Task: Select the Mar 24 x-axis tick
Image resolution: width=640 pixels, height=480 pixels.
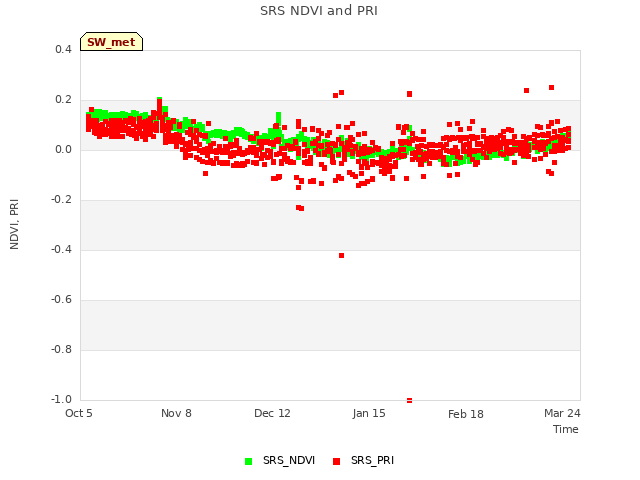Action: coord(562,413)
